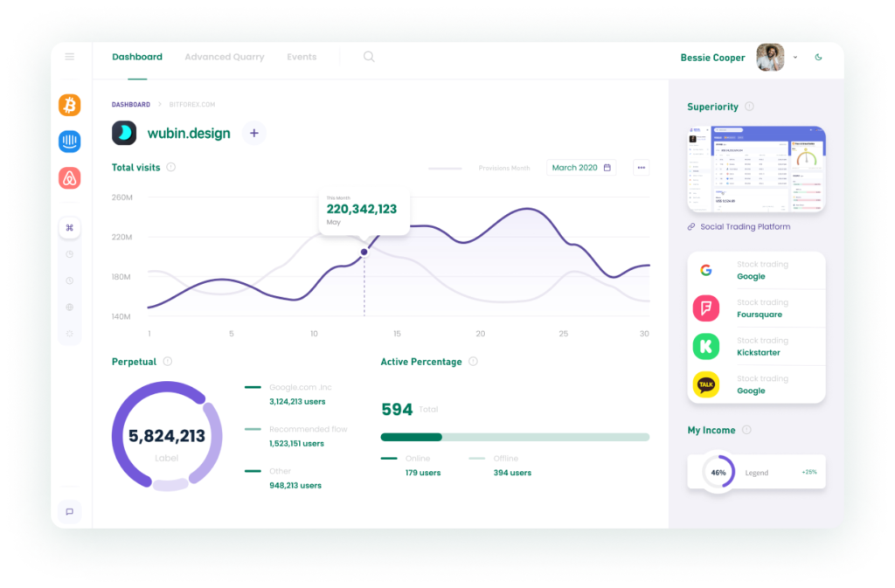Click the Foursquare logo icon

pos(706,308)
